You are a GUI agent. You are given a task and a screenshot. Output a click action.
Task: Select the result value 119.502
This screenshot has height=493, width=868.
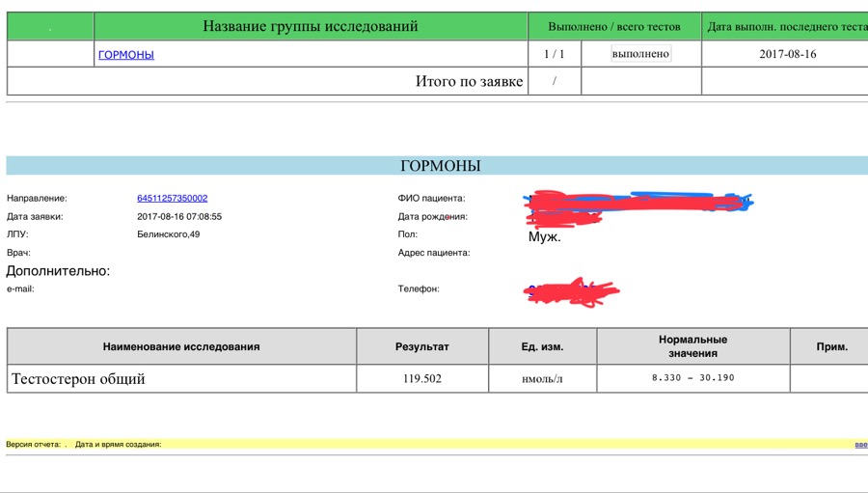pos(422,379)
